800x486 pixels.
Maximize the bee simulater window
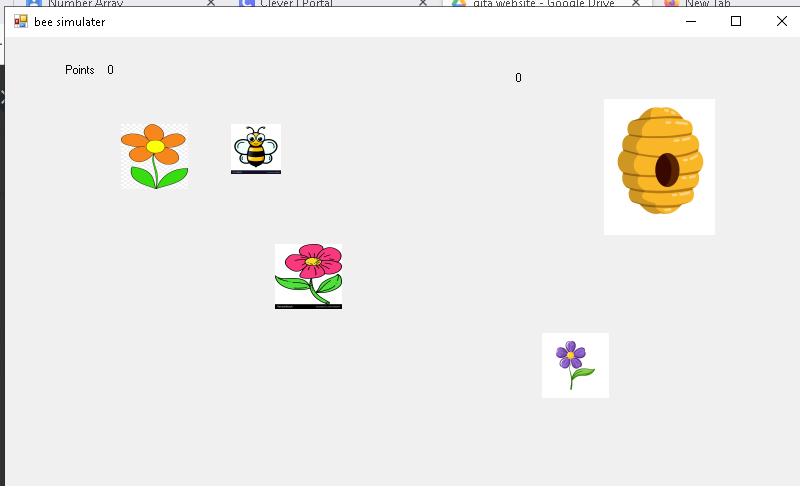coord(736,21)
